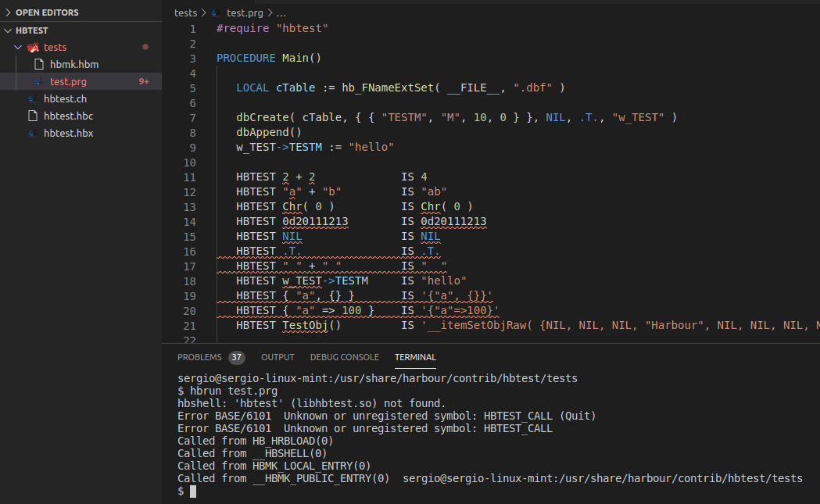Open the Debug Console tab
This screenshot has width=820, height=504.
click(x=344, y=357)
